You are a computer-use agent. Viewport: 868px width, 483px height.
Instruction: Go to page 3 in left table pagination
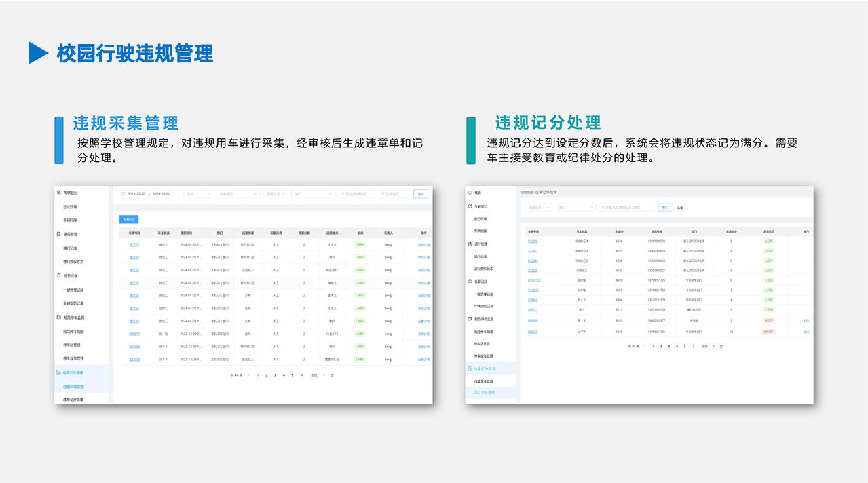[275, 375]
